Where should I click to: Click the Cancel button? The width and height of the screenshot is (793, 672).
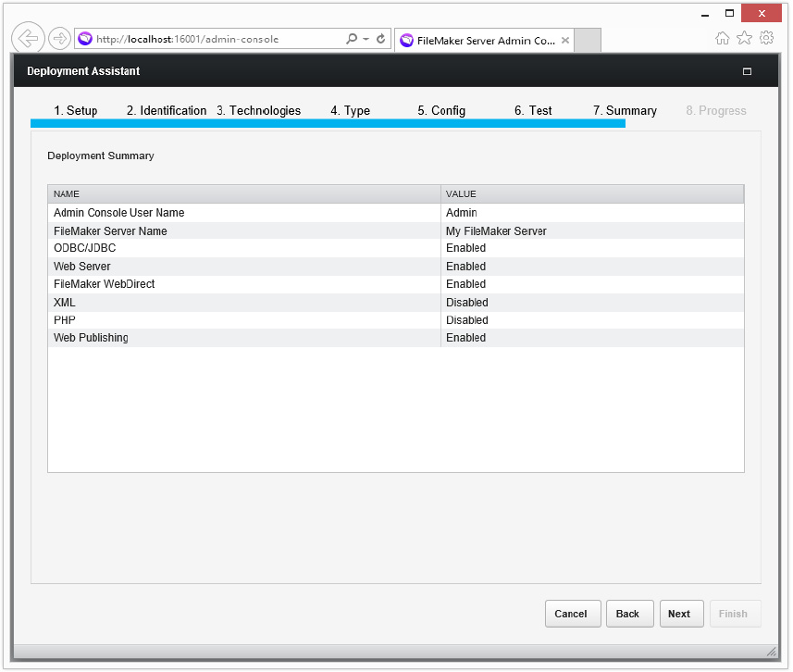pos(573,614)
